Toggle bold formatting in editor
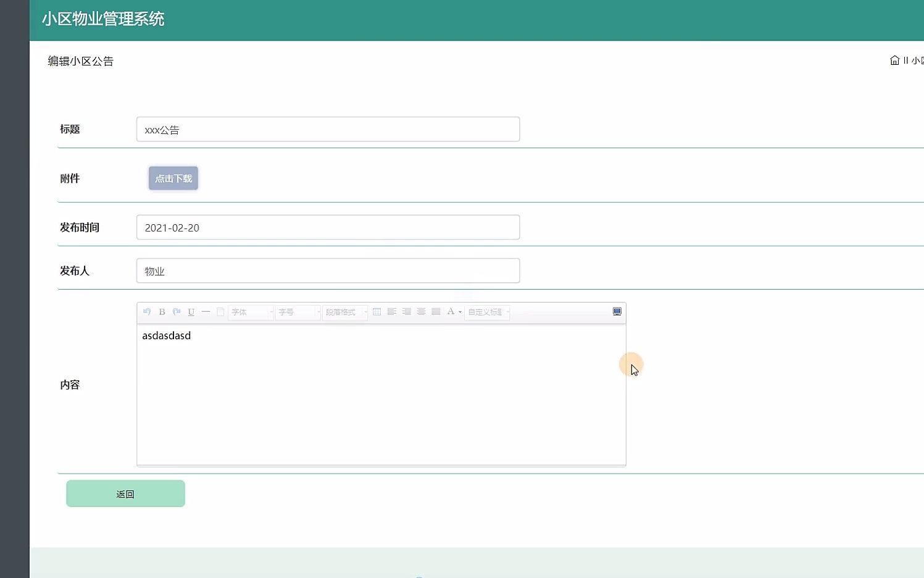 click(x=162, y=312)
